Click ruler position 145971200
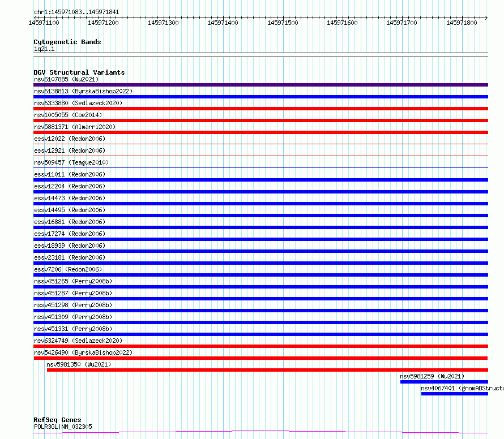504x439 pixels. click(x=103, y=23)
